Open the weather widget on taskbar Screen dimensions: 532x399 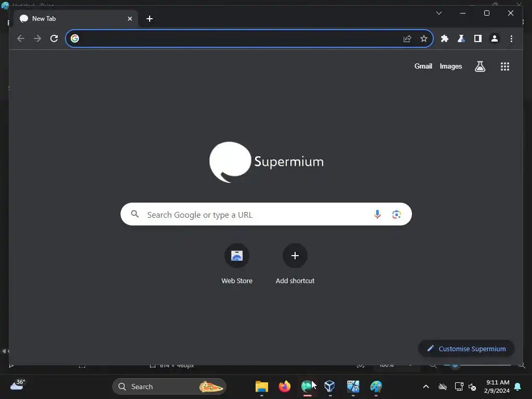[x=17, y=385]
